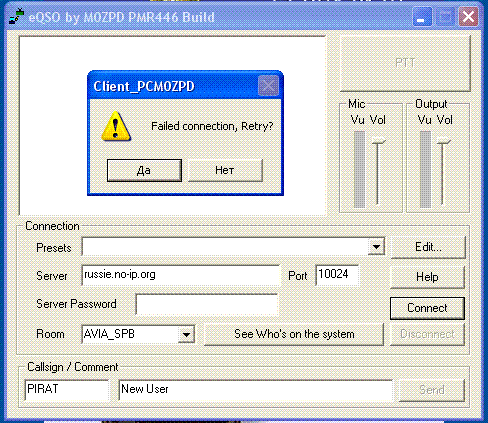Click the eQSO app icon in title bar

17,16
